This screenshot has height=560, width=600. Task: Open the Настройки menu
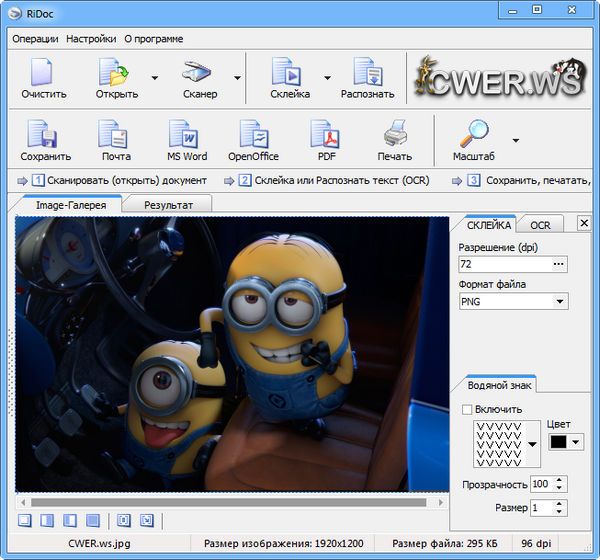click(91, 39)
